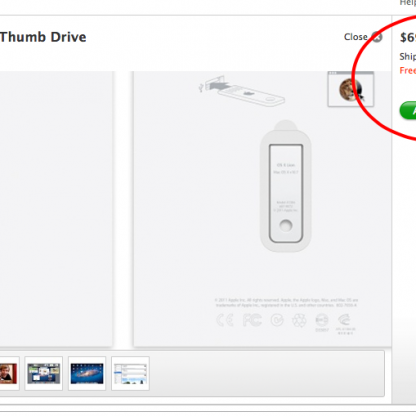Click the round X icon beside Close
This screenshot has height=416, width=416.
(x=377, y=37)
